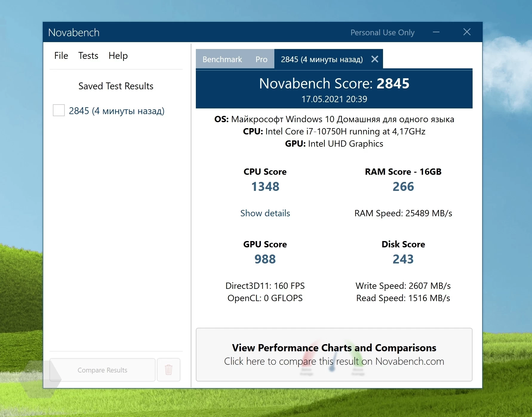532x417 pixels.
Task: Open the Help menu
Action: point(118,56)
